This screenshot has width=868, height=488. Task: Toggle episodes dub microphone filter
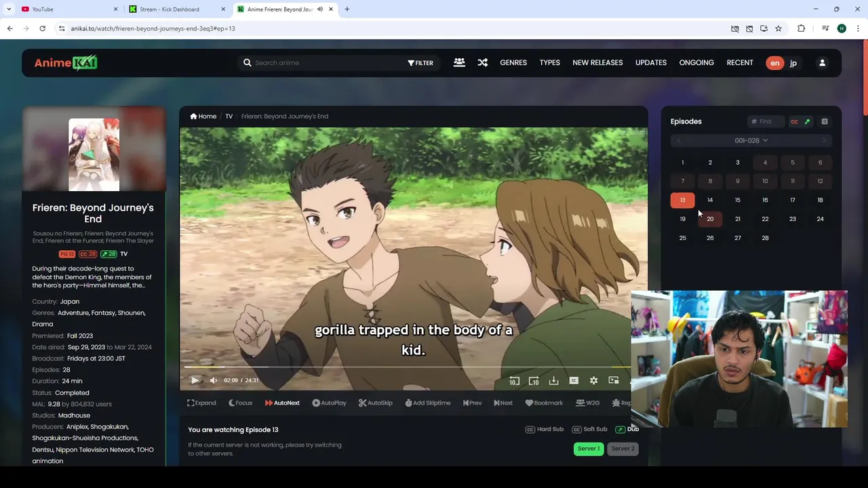[x=807, y=122]
